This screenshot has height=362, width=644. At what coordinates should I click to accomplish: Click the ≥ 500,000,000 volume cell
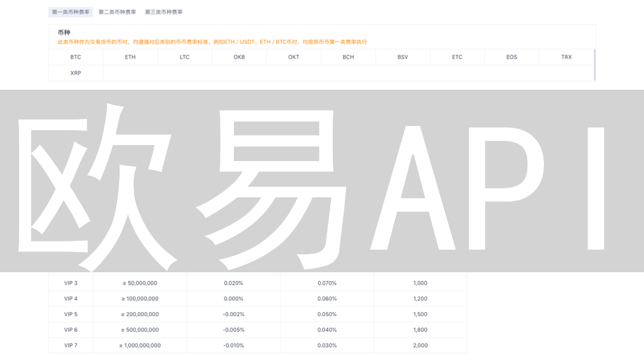click(x=140, y=330)
